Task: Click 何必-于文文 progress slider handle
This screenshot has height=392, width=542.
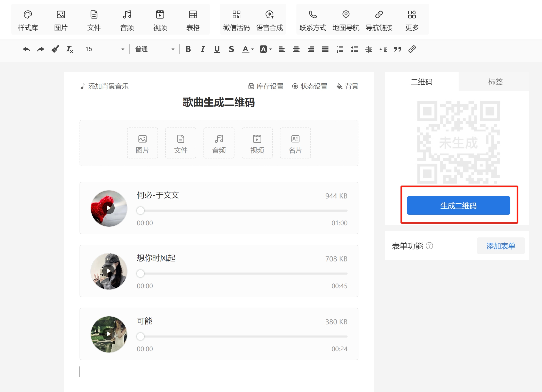Action: 140,211
